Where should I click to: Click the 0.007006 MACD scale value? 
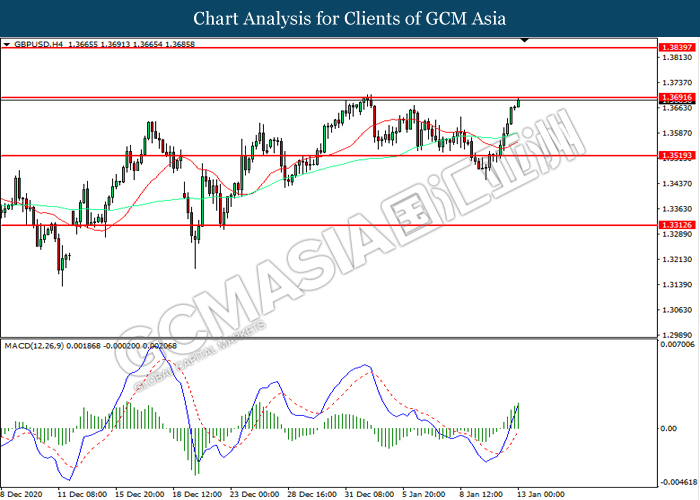point(678,344)
